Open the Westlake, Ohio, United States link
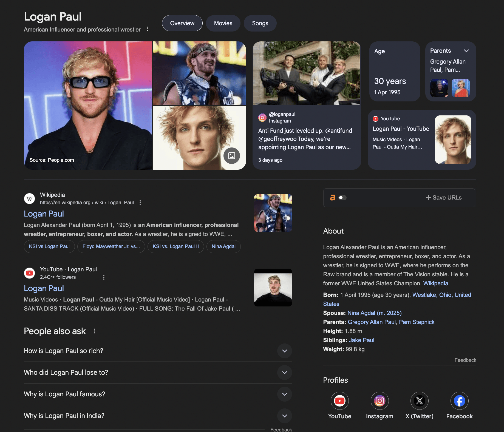The width and height of the screenshot is (504, 432). click(441, 295)
